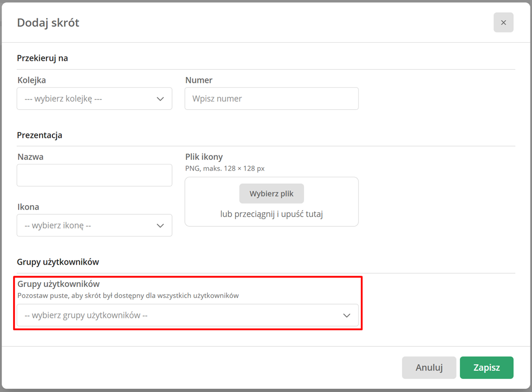
Task: Focus the Nazwa text field
Action: tap(94, 175)
